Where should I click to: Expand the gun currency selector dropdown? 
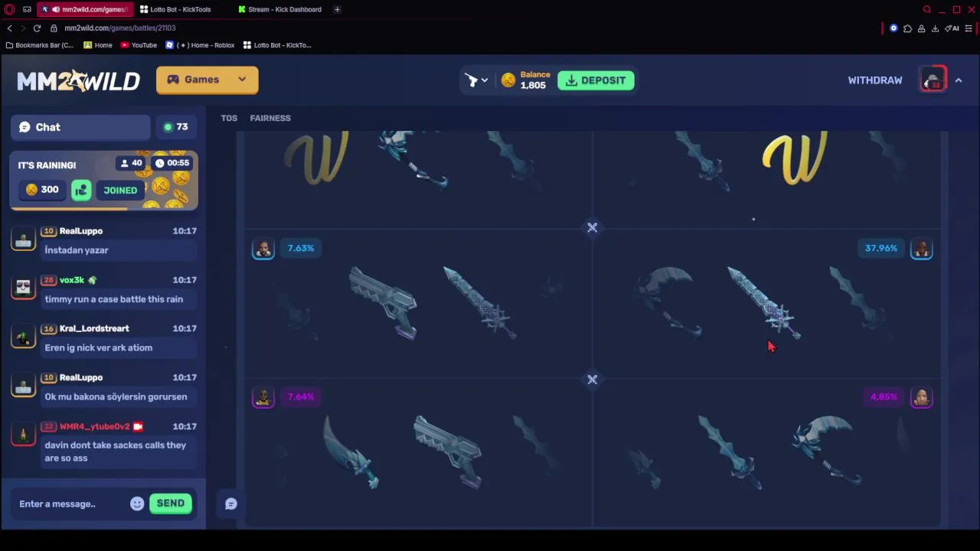click(476, 80)
